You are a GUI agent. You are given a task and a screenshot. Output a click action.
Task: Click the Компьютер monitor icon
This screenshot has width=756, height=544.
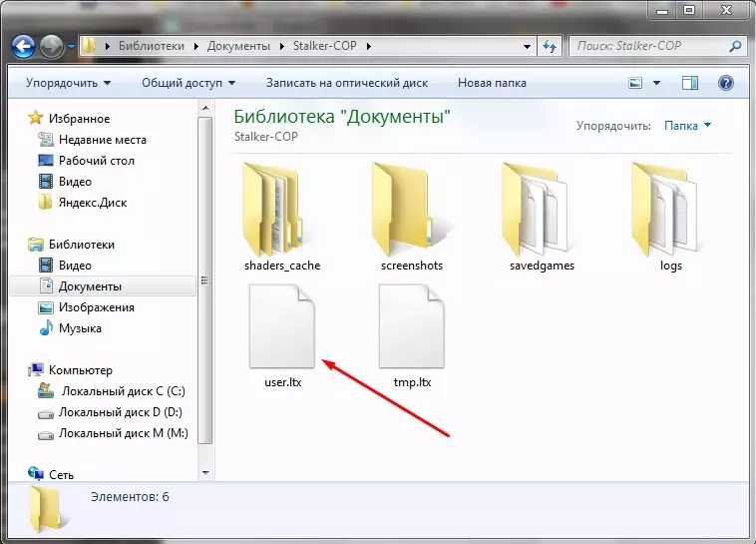[36, 370]
